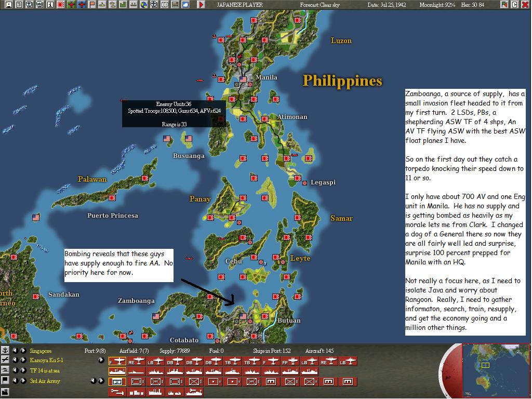This screenshot has width=532, height=399.
Task: Go to previous land unit before 3rd Air Army
Action: pyautogui.click(x=15, y=381)
